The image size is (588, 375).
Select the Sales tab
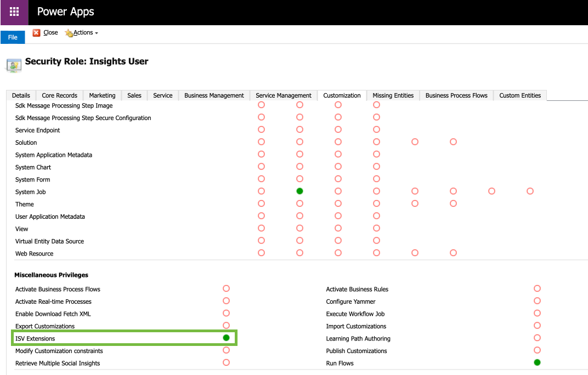coord(134,95)
